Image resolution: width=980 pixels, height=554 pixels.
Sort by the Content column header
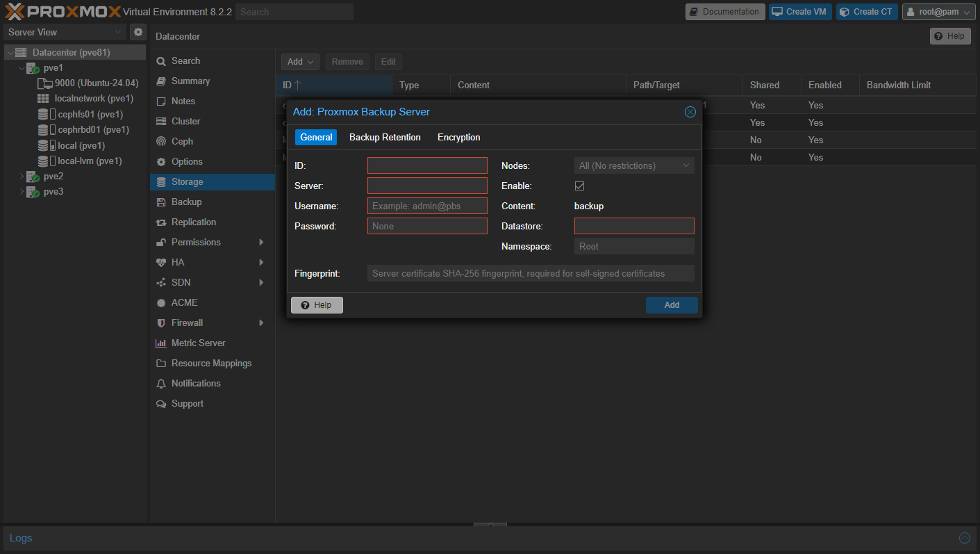pyautogui.click(x=538, y=85)
